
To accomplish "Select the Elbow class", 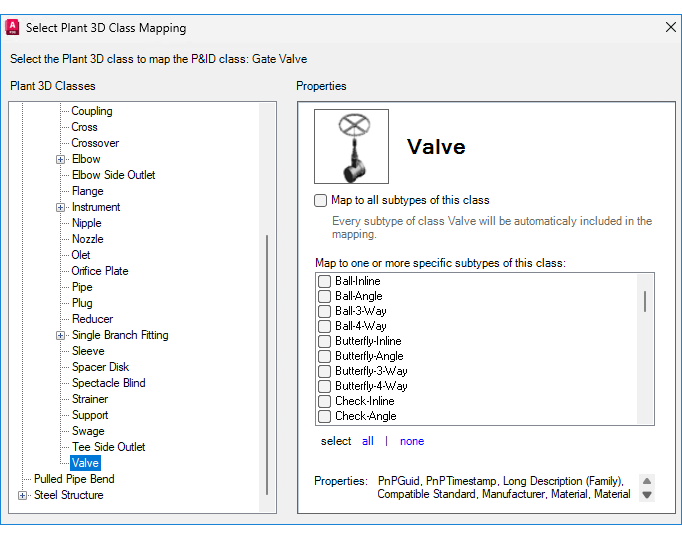I will click(86, 159).
